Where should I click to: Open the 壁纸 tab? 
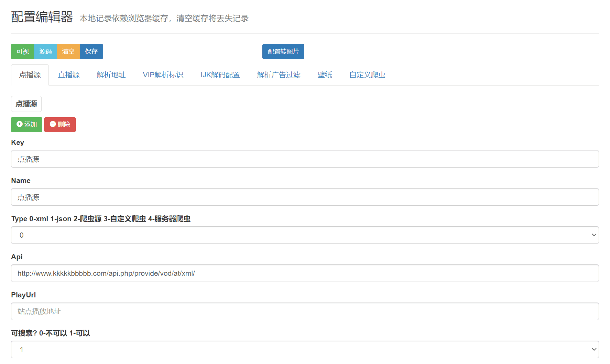325,75
